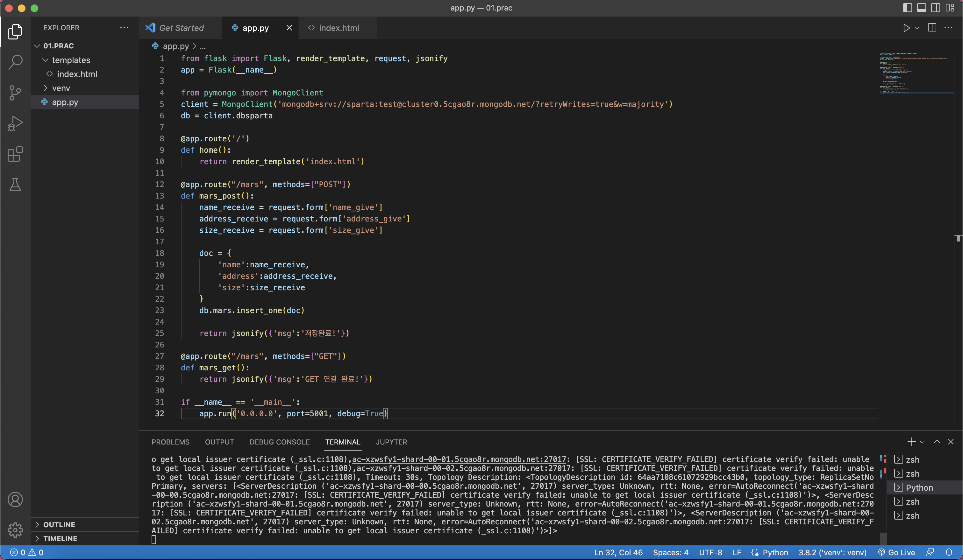Change the LF end of line sequence

(x=736, y=552)
